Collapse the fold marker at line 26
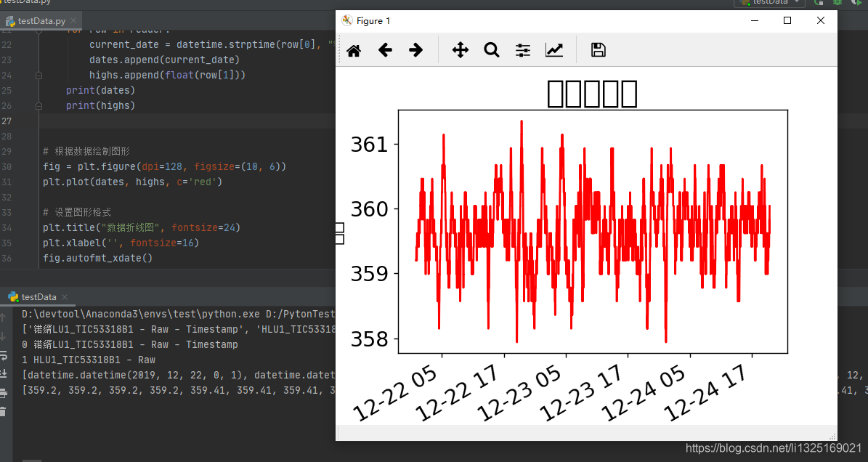 [x=38, y=105]
